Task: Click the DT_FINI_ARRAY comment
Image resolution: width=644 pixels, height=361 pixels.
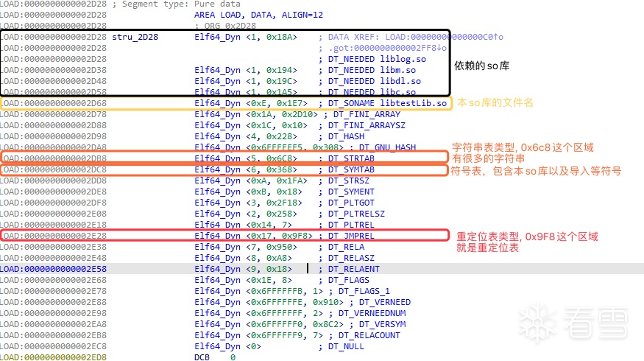Action: (367, 114)
